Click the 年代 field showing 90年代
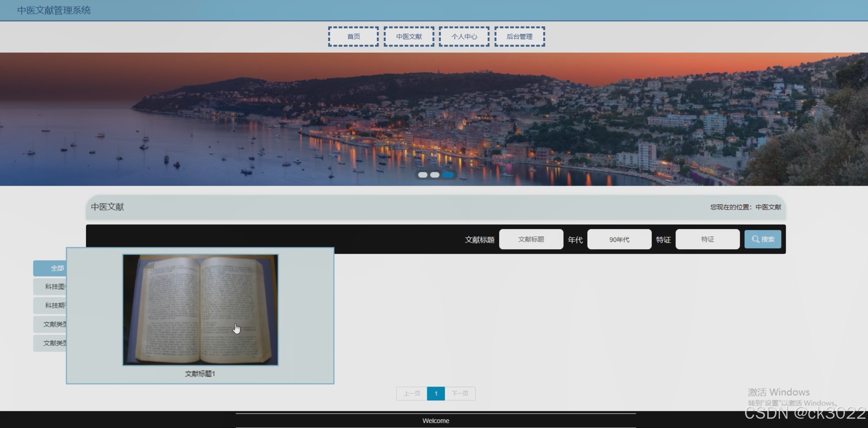868x428 pixels. pos(619,239)
